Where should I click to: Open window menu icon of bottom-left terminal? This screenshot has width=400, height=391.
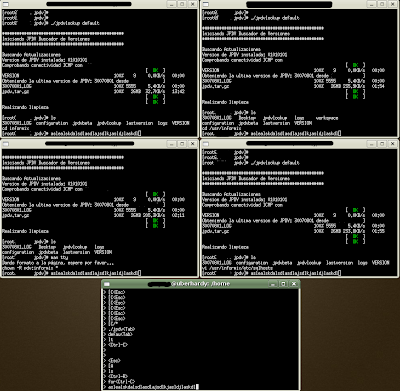(6, 144)
